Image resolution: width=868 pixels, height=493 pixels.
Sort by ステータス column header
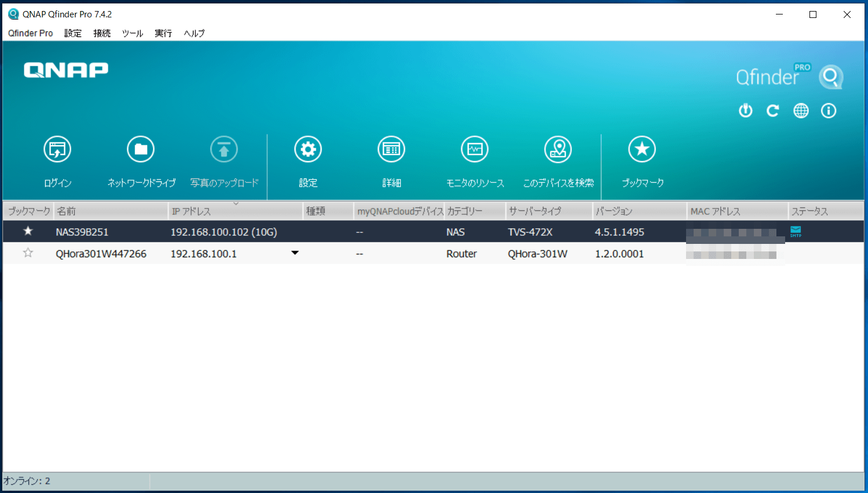(x=826, y=211)
